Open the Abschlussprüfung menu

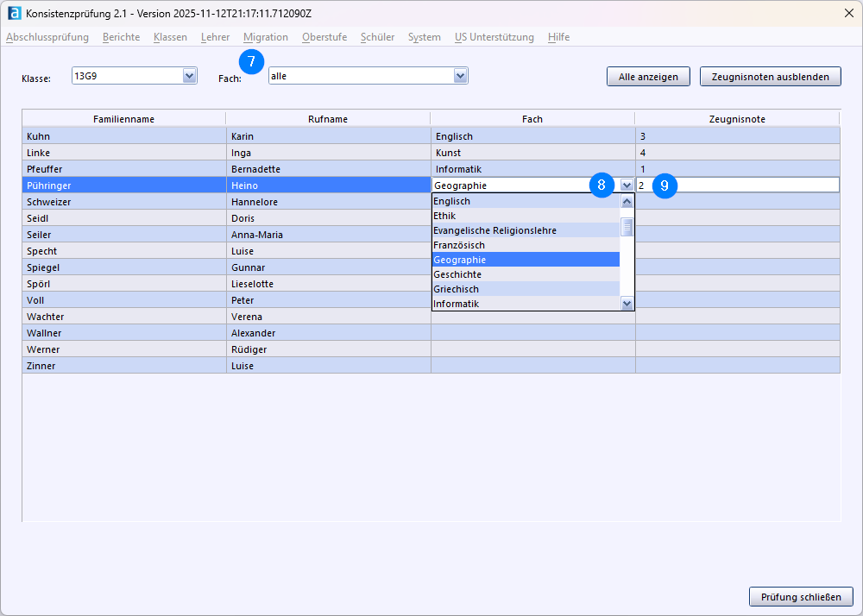point(47,37)
